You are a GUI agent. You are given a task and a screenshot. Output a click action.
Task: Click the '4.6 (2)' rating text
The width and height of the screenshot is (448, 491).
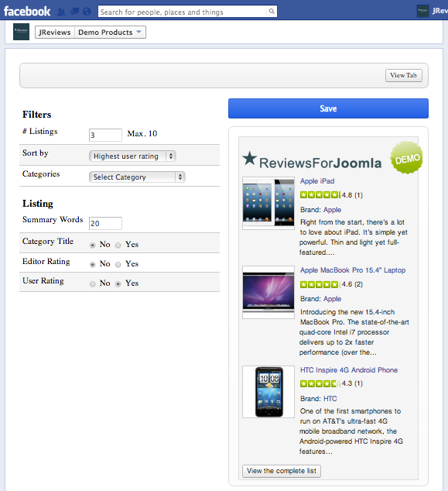pyautogui.click(x=352, y=284)
